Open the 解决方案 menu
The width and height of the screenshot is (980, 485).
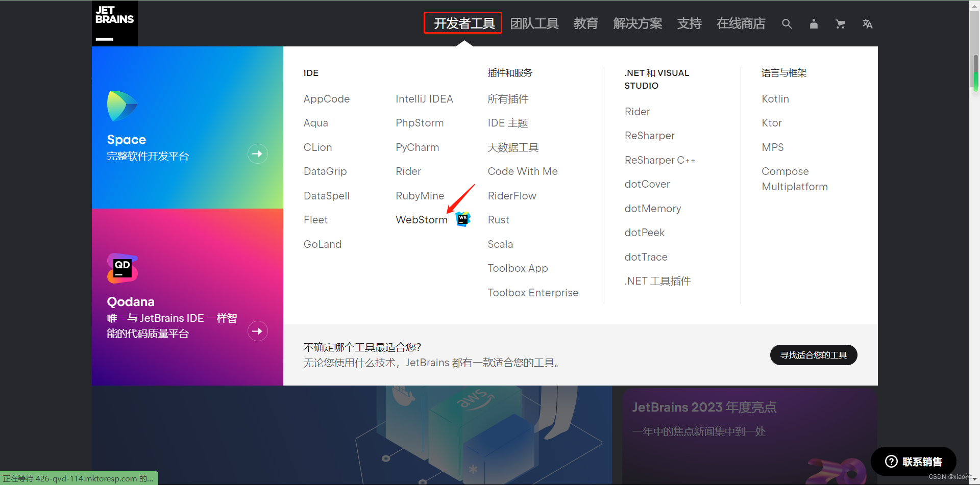click(638, 23)
